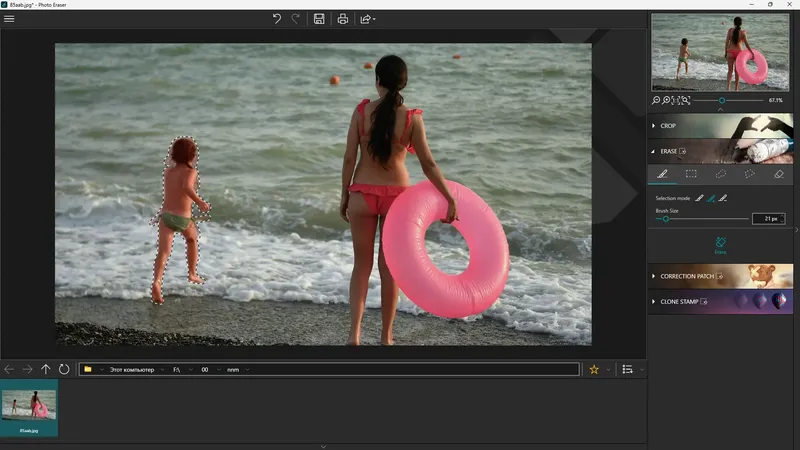The image size is (800, 450).
Task: Undo the last action
Action: click(277, 19)
